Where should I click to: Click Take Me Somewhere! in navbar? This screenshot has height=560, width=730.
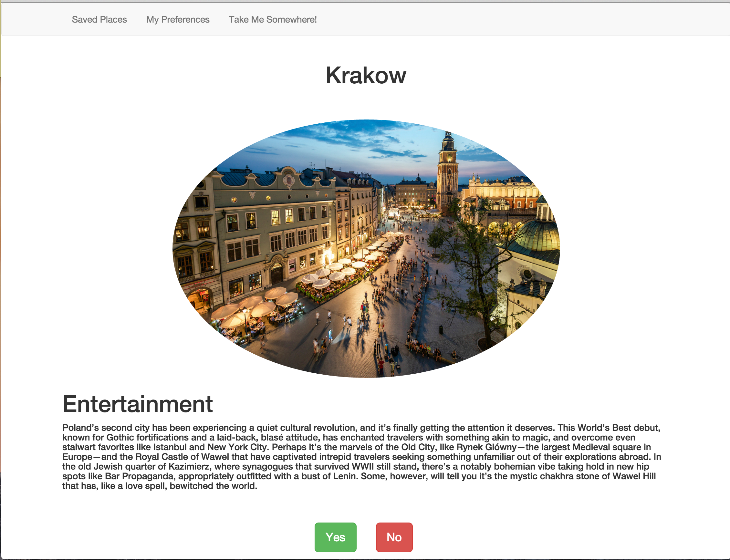(272, 20)
